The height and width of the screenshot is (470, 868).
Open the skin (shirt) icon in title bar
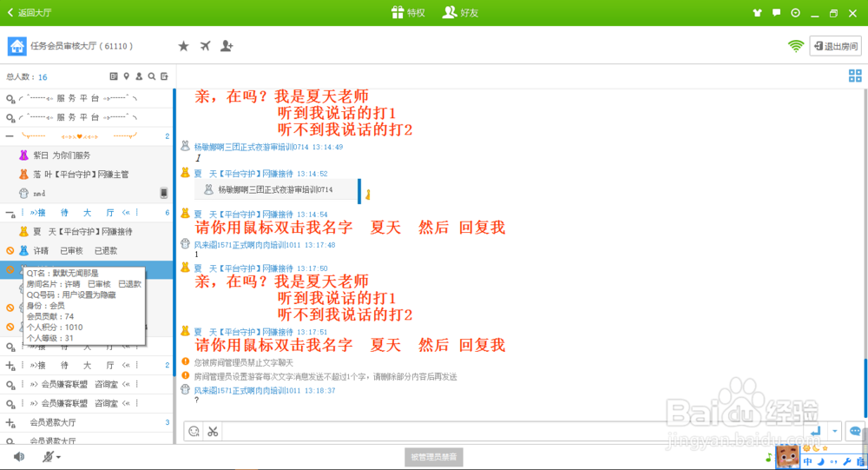757,13
